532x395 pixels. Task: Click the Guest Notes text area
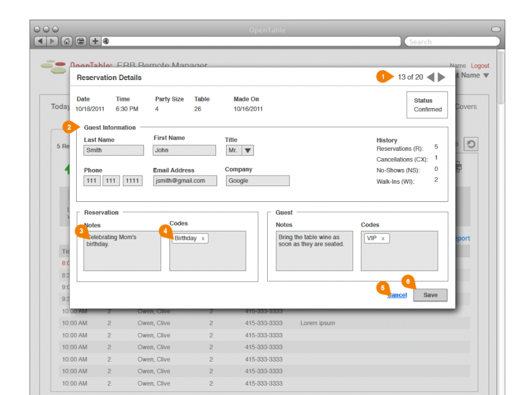coord(314,255)
